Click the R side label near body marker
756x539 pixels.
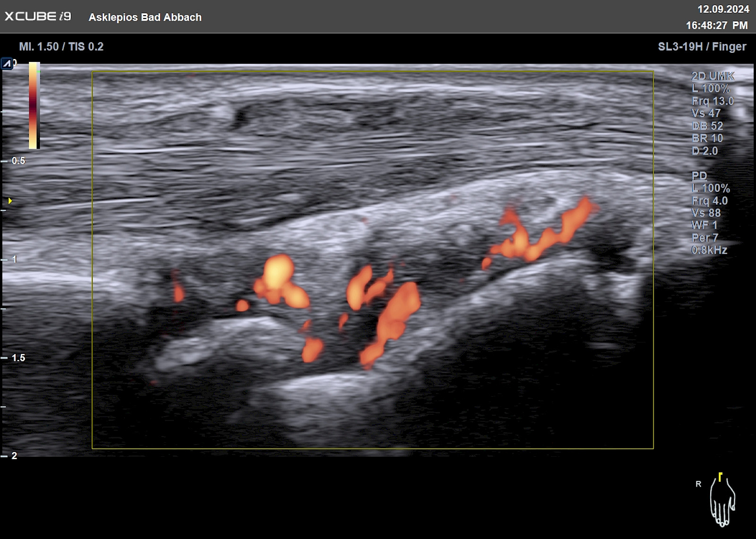tap(698, 484)
